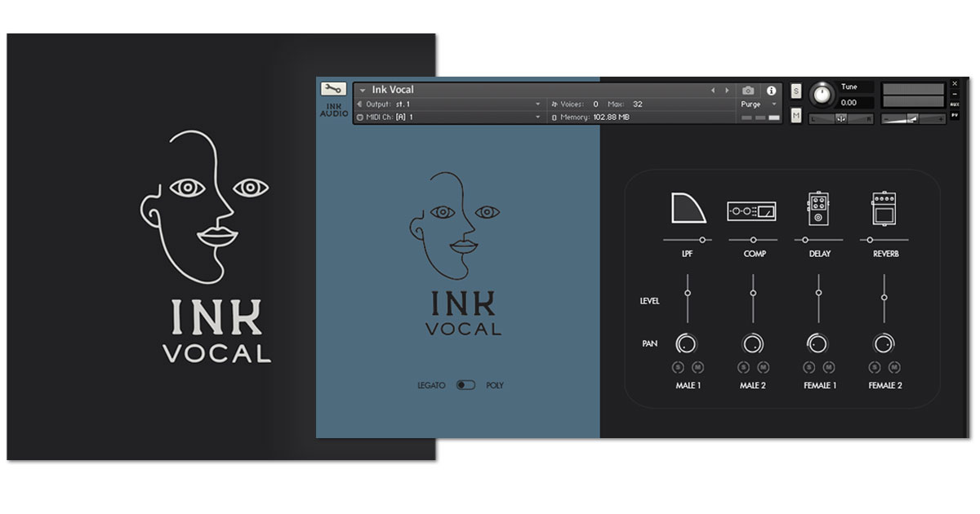Go to next instrument arrow

727,91
